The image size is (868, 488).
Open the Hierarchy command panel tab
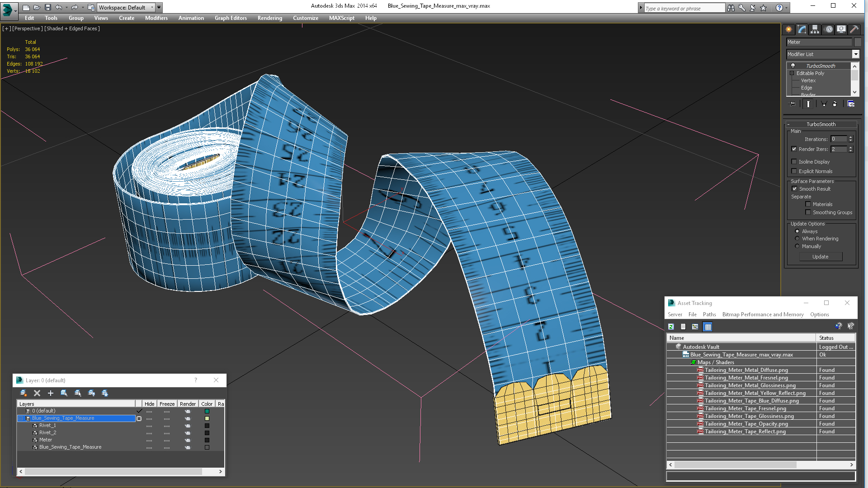(x=815, y=29)
